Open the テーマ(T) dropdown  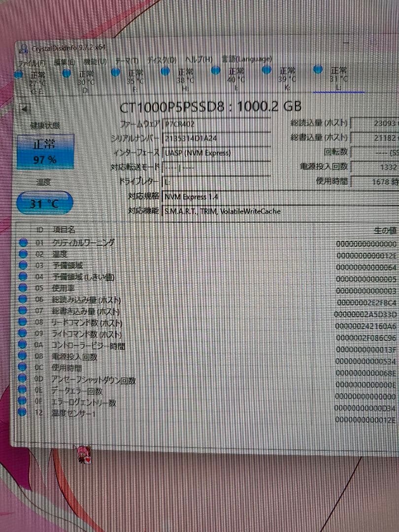[x=127, y=61]
